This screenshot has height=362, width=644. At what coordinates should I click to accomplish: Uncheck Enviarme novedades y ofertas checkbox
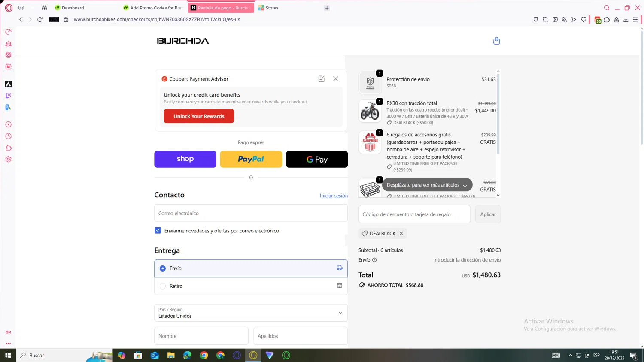click(158, 231)
